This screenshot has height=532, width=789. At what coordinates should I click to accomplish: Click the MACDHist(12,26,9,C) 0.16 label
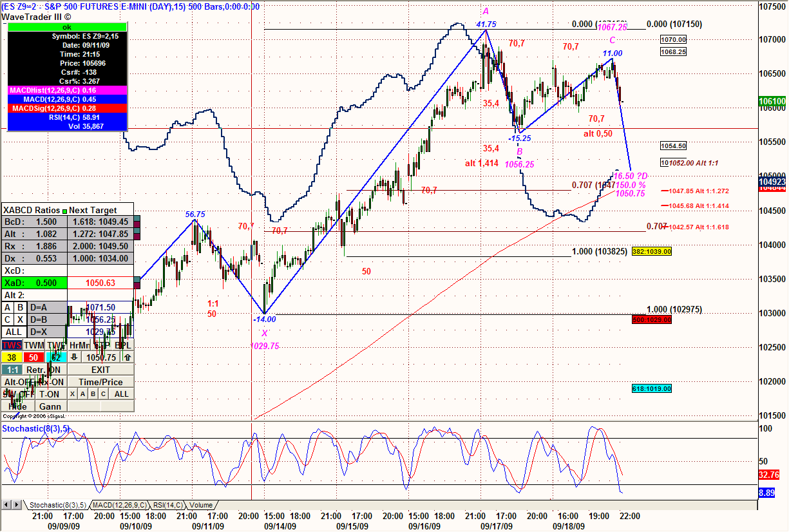[67, 91]
